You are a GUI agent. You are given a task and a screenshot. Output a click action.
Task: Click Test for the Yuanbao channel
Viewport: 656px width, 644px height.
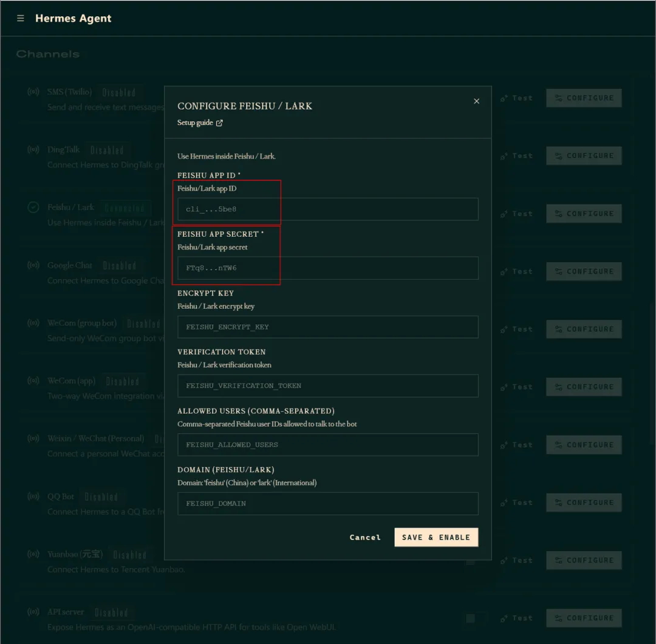point(517,560)
